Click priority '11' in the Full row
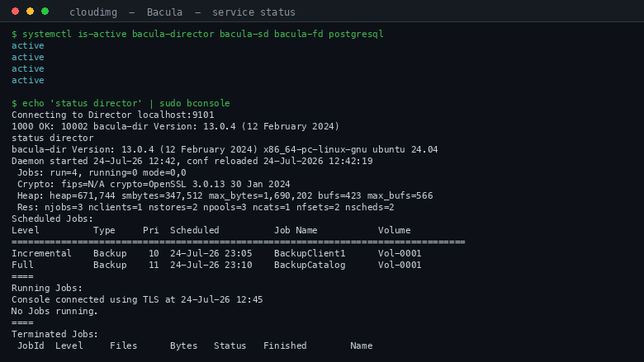The image size is (644, 362). tap(154, 265)
